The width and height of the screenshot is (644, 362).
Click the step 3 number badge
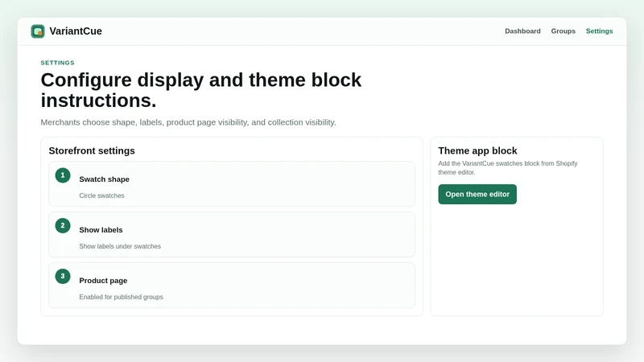(x=63, y=276)
